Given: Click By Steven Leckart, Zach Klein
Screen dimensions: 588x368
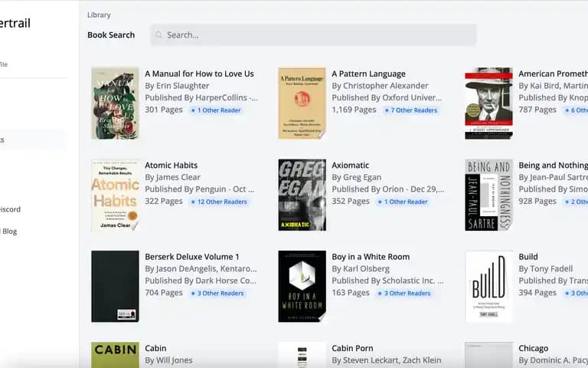Looking at the screenshot, I should [386, 360].
